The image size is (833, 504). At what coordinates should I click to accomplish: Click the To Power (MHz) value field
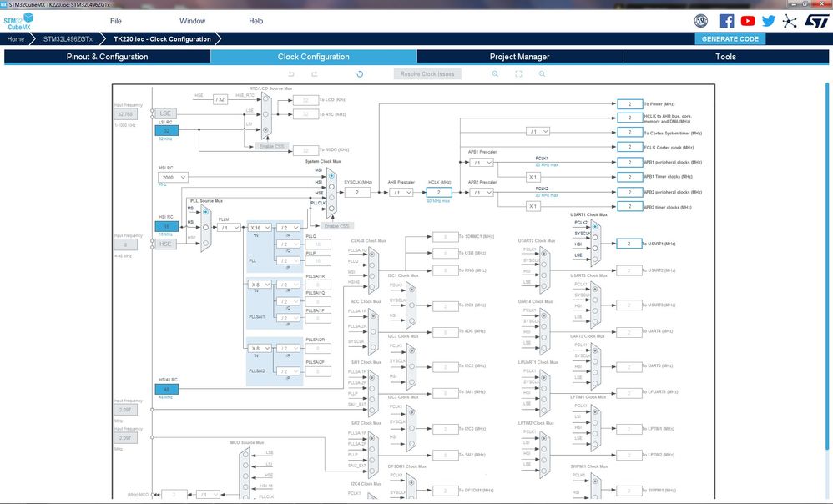pyautogui.click(x=629, y=104)
